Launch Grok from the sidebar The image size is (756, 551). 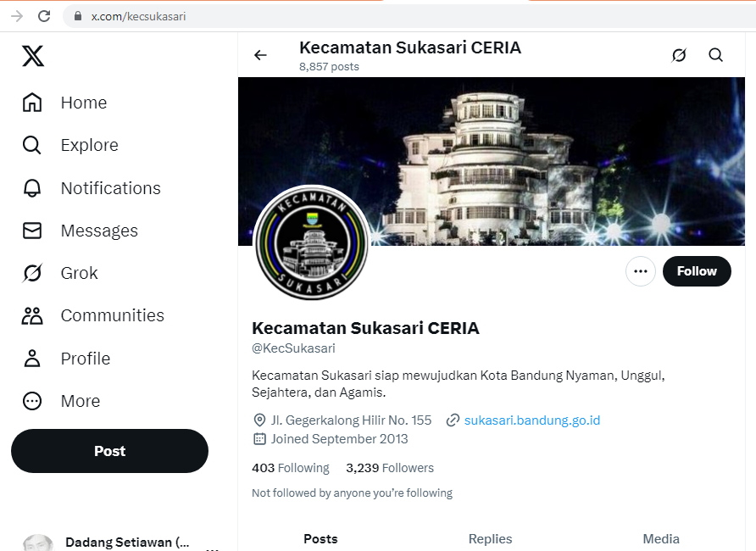60,273
